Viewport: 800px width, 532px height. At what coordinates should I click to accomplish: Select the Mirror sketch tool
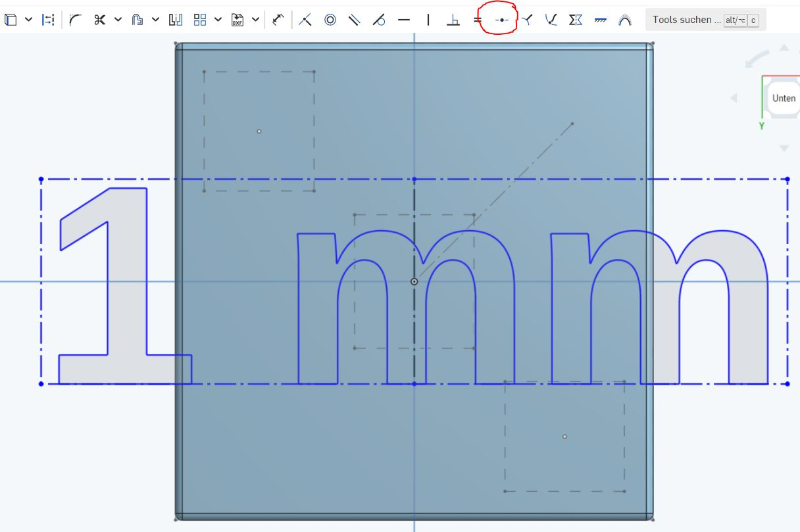pyautogui.click(x=175, y=20)
